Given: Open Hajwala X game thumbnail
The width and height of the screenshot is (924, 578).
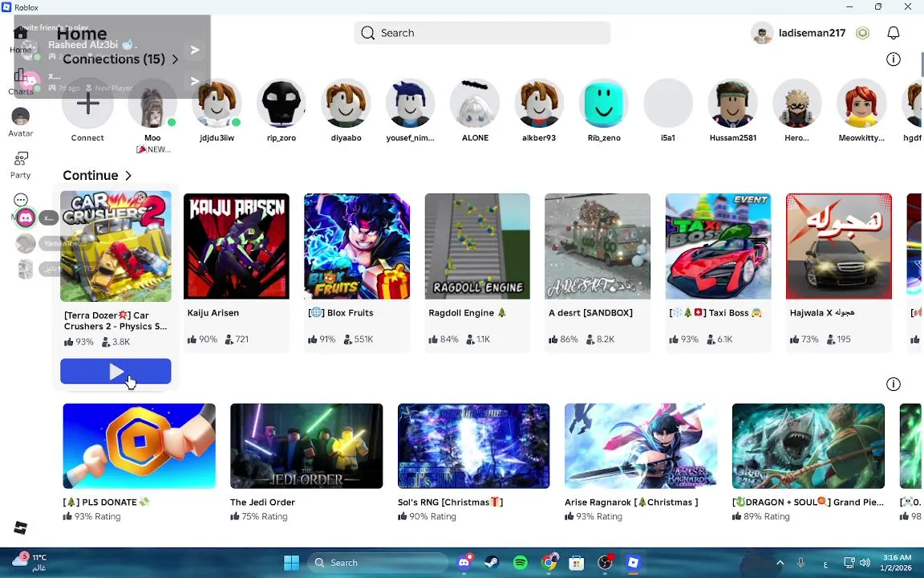Looking at the screenshot, I should pos(838,246).
